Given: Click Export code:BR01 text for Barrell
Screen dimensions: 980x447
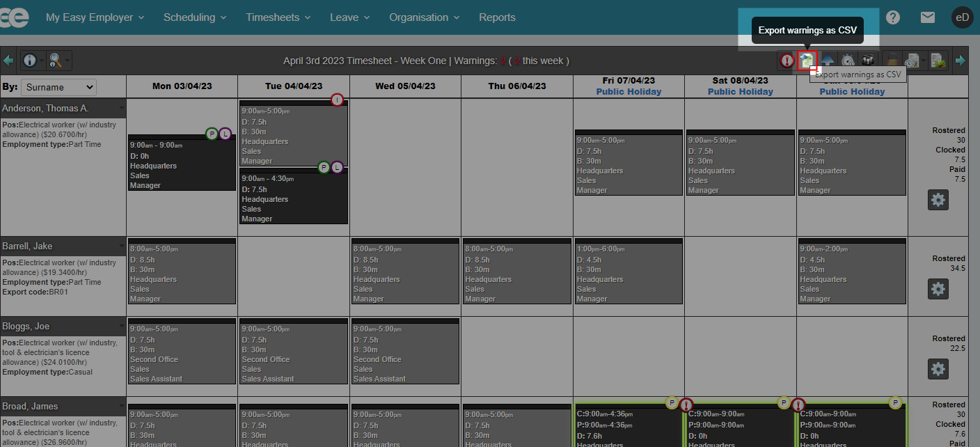Looking at the screenshot, I should [35, 292].
